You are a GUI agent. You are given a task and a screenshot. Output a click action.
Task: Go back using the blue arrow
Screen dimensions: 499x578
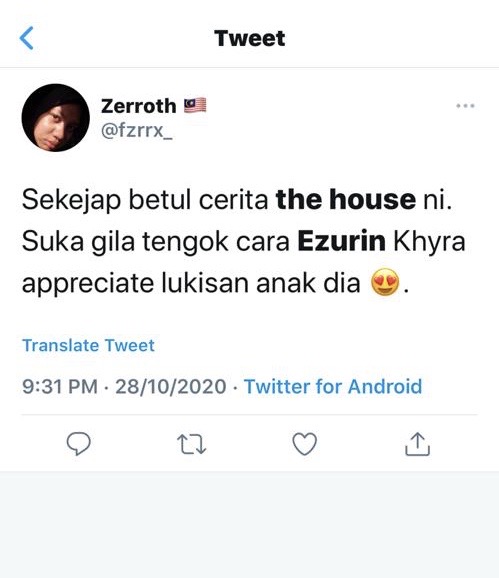[27, 38]
